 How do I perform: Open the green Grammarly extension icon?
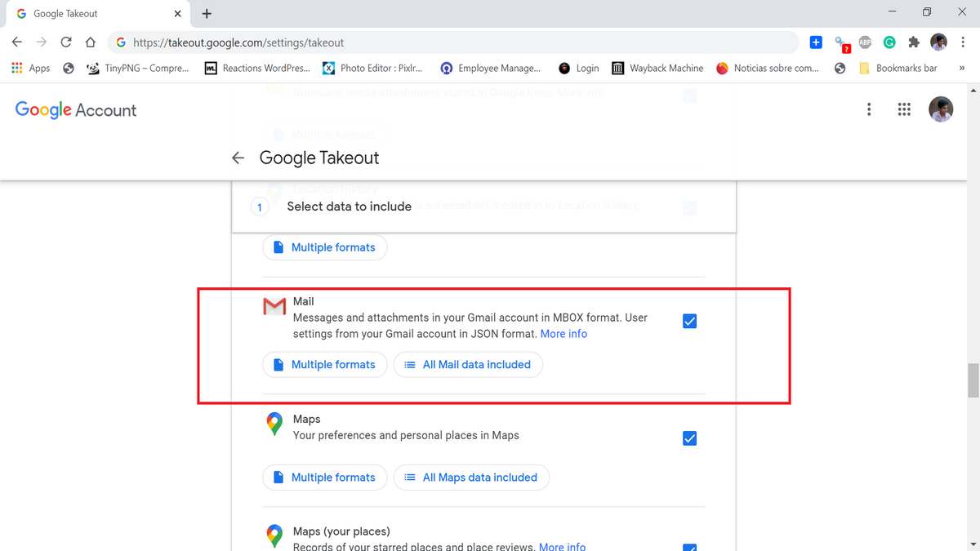889,42
